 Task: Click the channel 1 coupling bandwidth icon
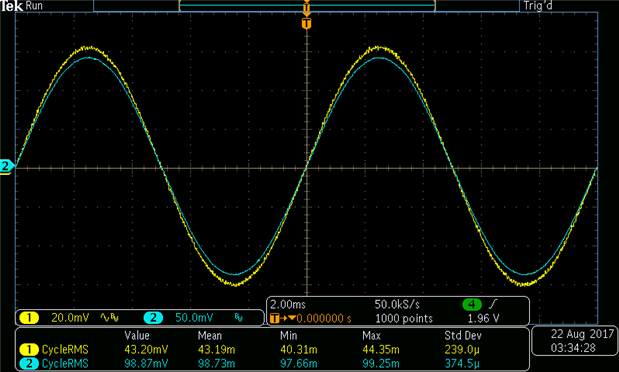[109, 318]
